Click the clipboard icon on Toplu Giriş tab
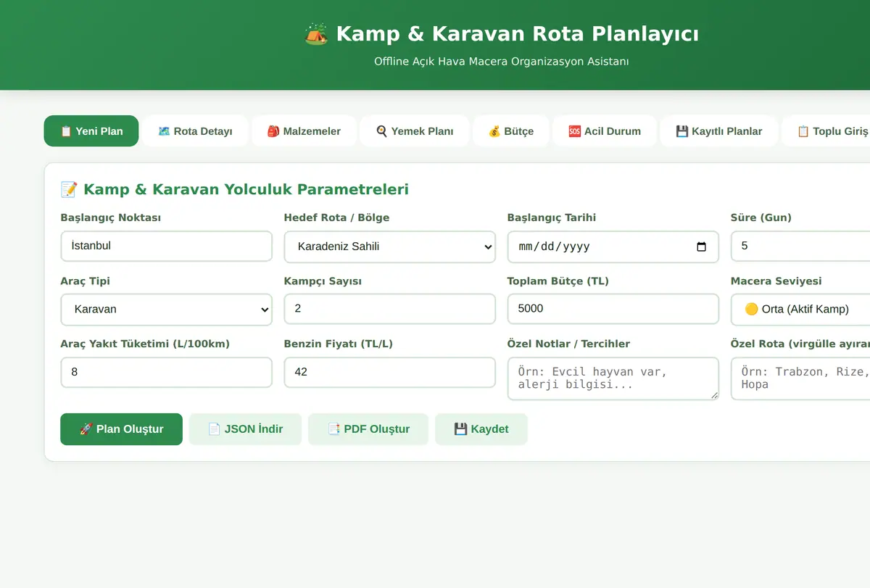 coord(803,131)
